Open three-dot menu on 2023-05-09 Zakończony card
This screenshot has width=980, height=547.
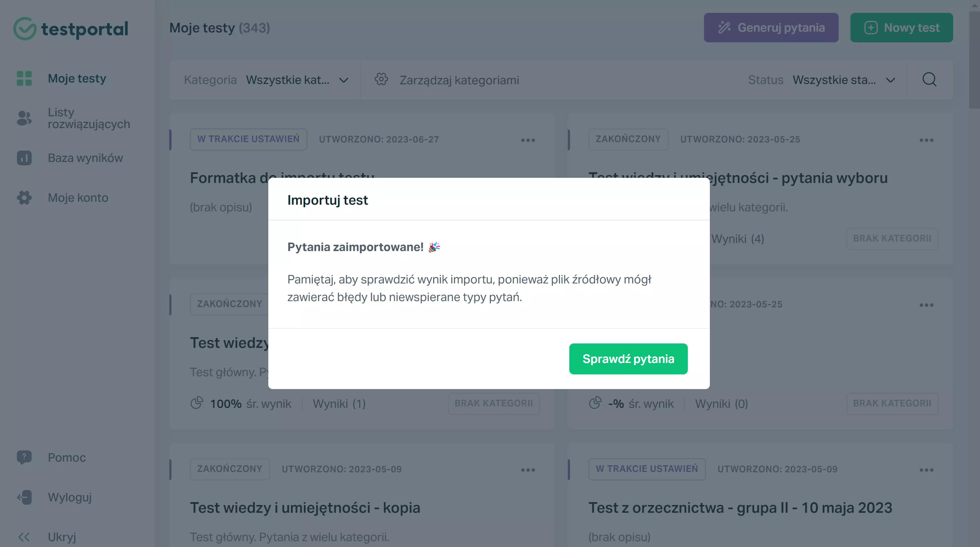[528, 470]
